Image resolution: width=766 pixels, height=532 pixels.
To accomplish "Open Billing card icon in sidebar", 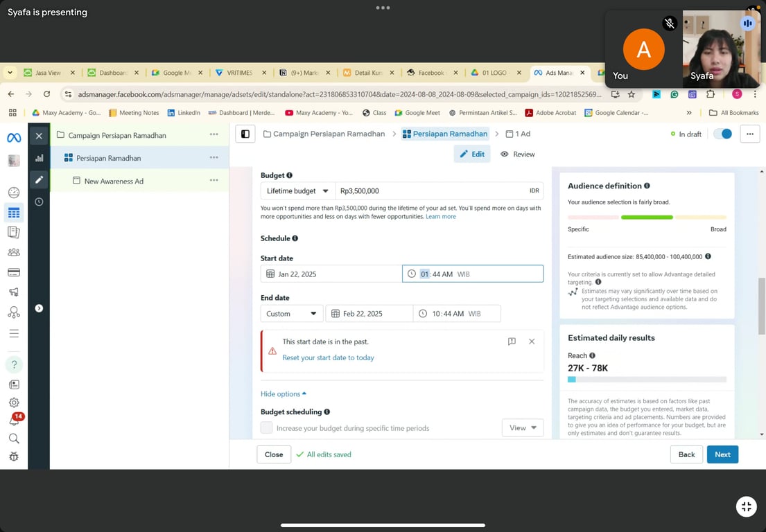I will tap(14, 272).
